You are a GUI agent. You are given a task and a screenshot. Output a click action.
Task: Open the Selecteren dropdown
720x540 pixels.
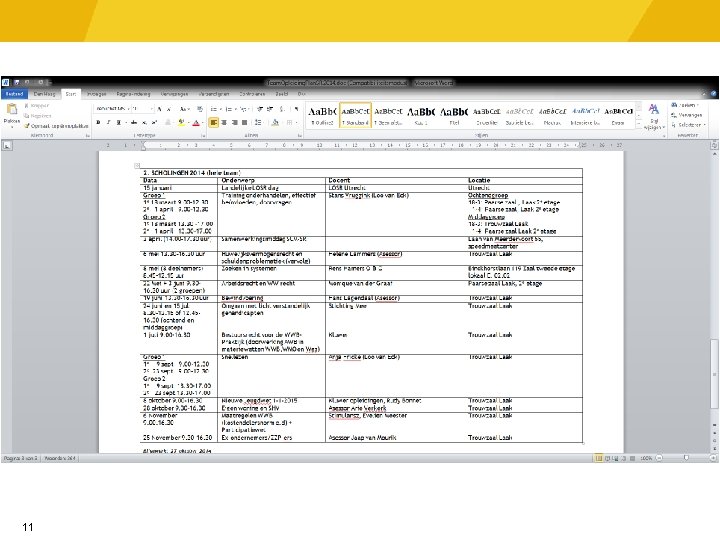[688, 125]
